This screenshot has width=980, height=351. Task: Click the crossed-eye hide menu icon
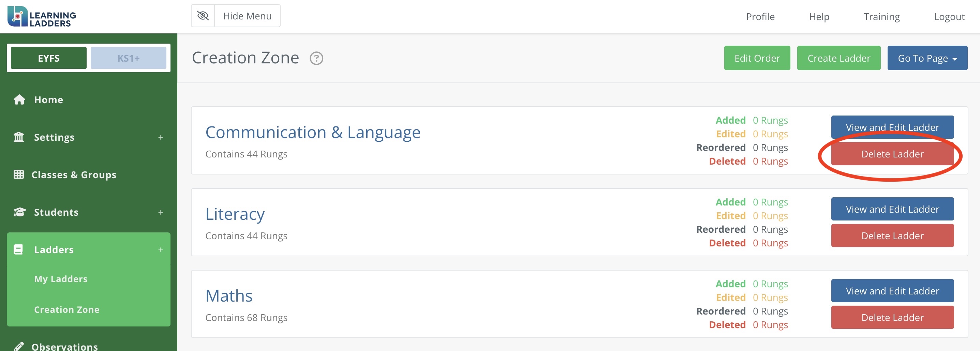[x=203, y=16]
